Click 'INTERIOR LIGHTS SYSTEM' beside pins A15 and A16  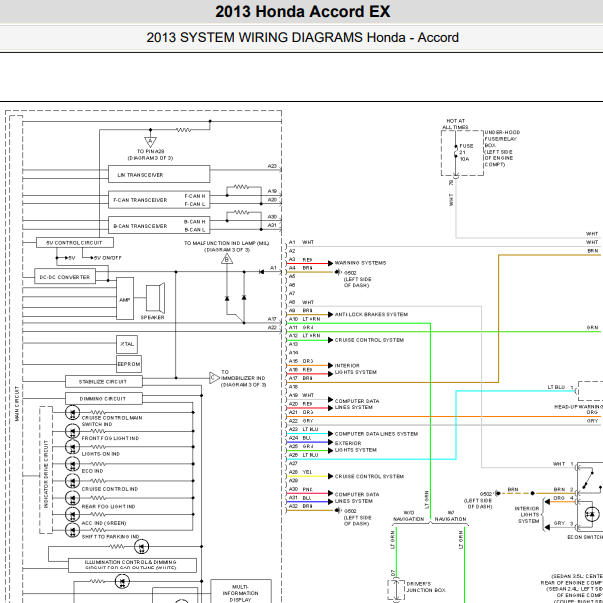click(356, 369)
